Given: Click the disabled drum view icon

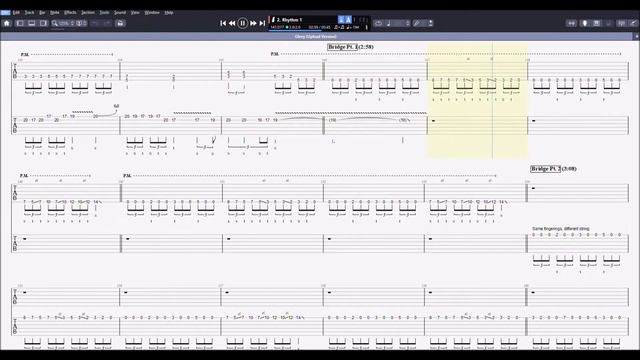Looking at the screenshot, I should click(x=609, y=23).
